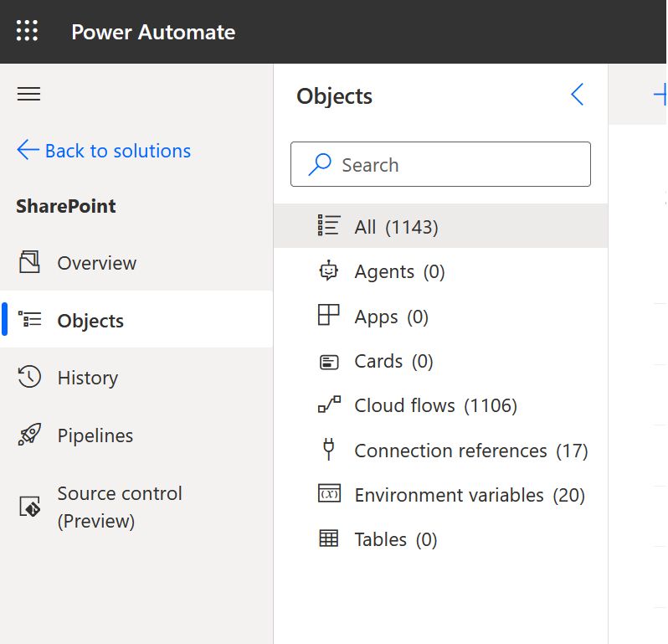Image resolution: width=668 pixels, height=644 pixels.
Task: Select the Objects navigation item
Action: click(90, 321)
